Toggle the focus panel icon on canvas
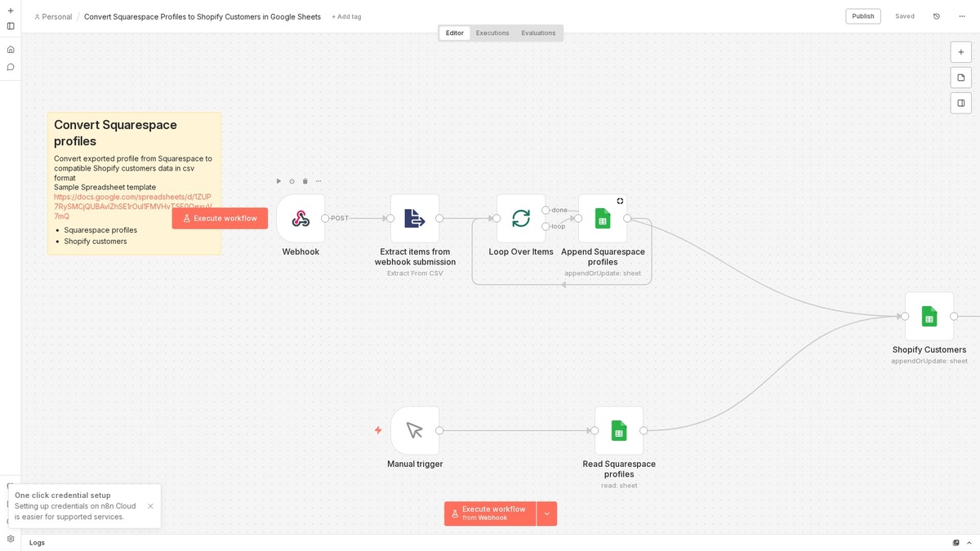The height and width of the screenshot is (551, 980). coord(961,103)
